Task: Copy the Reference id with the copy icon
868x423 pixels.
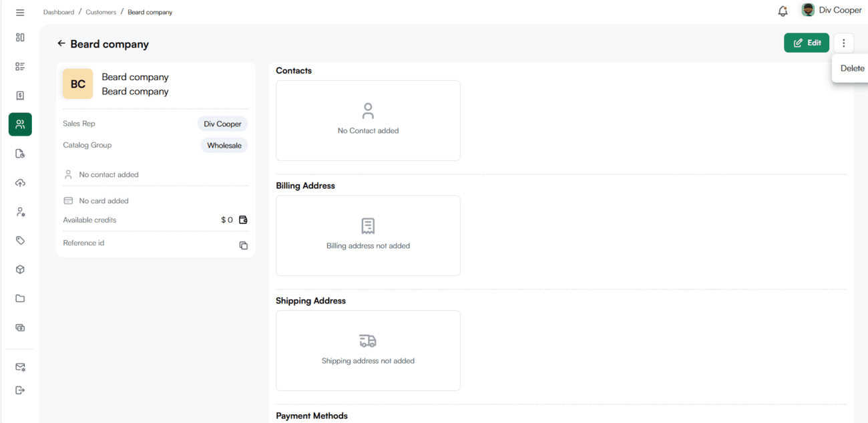Action: pyautogui.click(x=243, y=245)
